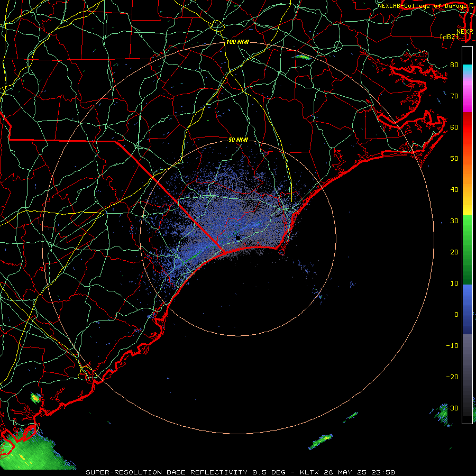This screenshot has width=476, height=476.
Task: Click the 50 value on the dBZ scale
Action: coord(454,159)
